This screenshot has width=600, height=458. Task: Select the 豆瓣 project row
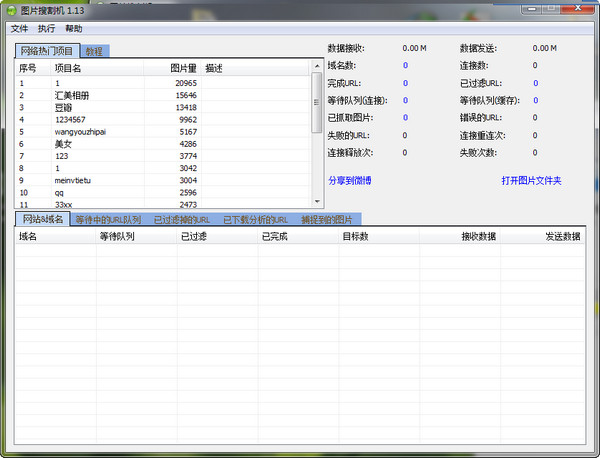[163, 108]
